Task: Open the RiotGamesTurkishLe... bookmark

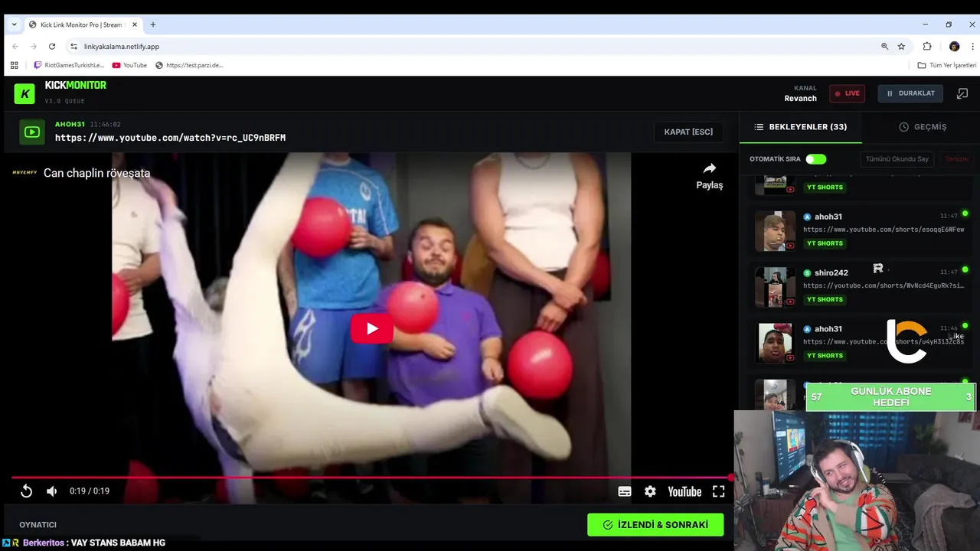Action: [69, 65]
